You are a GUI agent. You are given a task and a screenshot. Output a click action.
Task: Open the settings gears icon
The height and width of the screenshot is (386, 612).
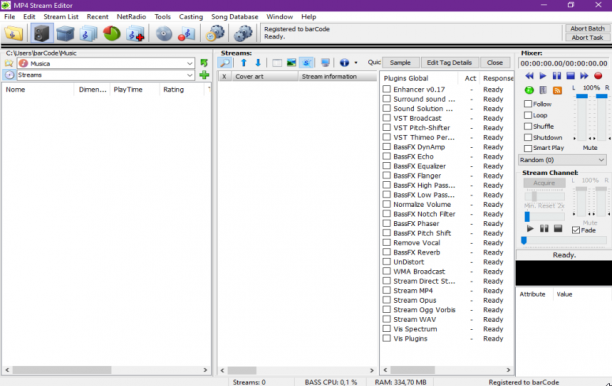(243, 34)
